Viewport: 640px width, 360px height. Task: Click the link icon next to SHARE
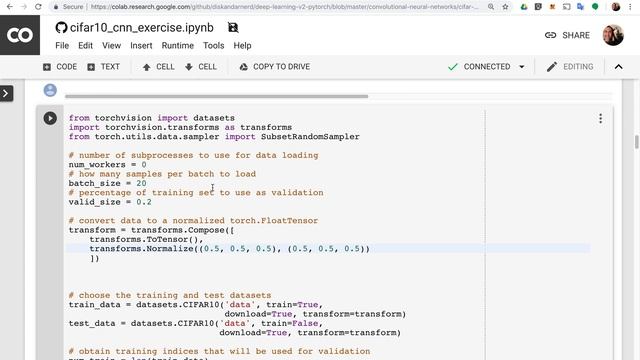(550, 35)
